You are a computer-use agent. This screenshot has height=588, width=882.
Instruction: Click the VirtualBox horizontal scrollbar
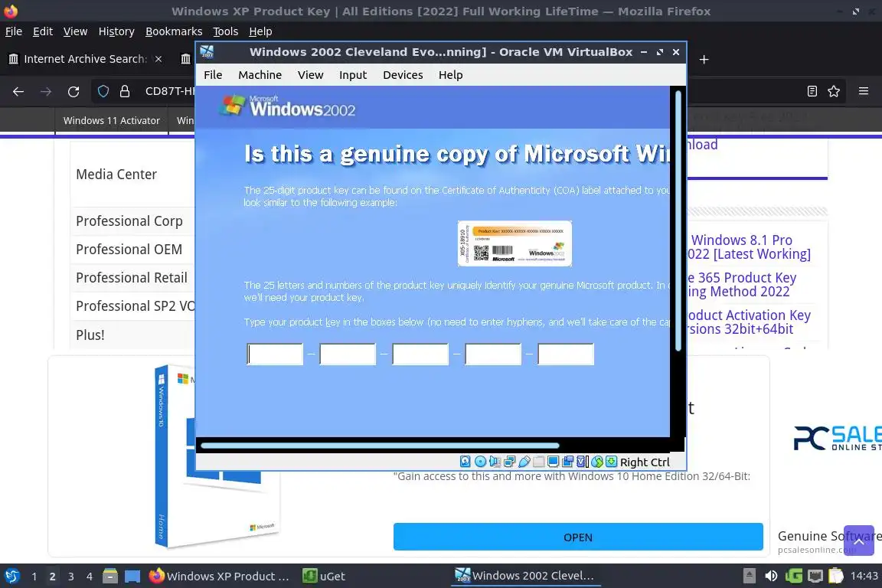381,445
